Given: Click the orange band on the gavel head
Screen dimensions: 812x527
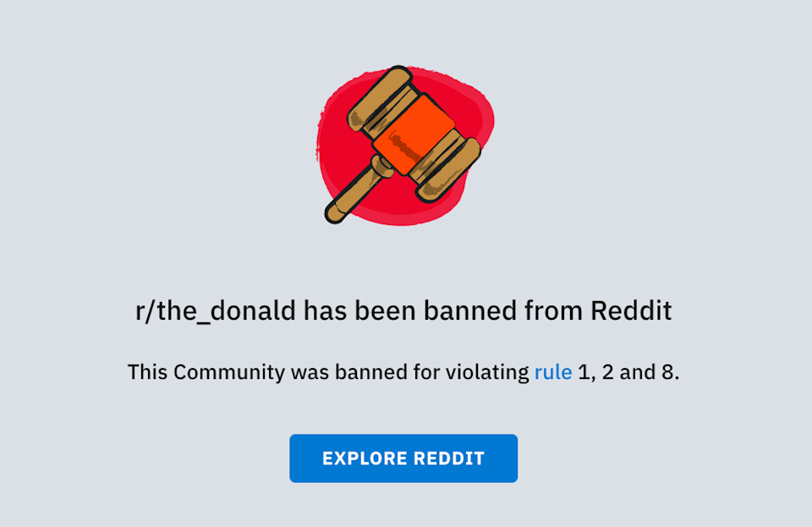Looking at the screenshot, I should click(414, 135).
